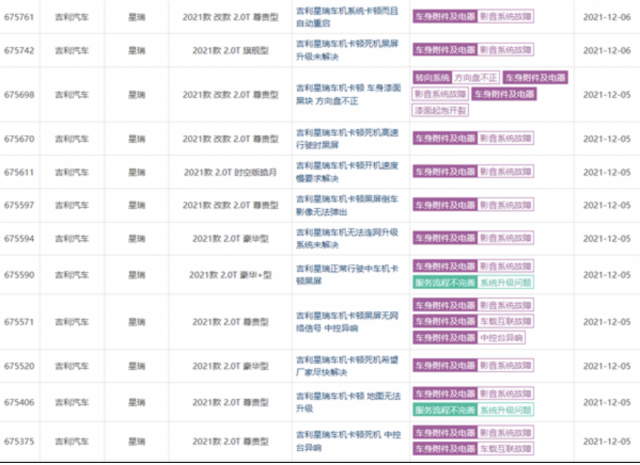640x465 pixels.
Task: Click 系统升级问题 tag in row 675590
Action: click(x=505, y=283)
